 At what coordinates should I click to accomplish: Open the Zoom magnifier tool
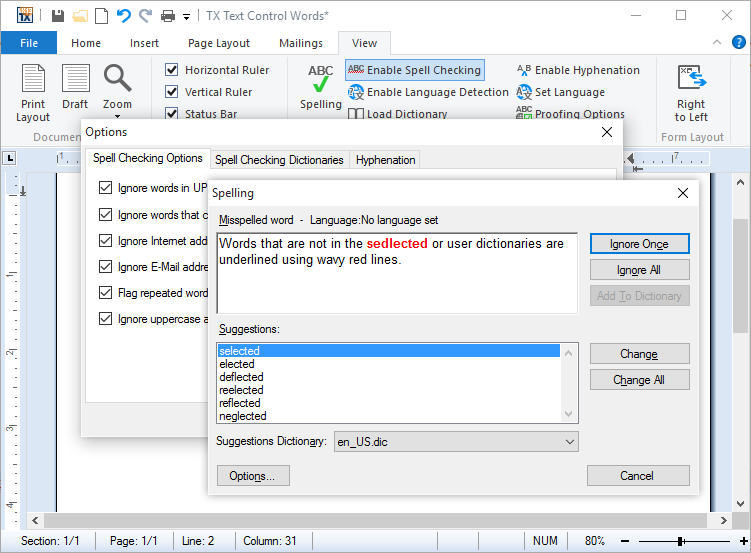pos(117,88)
